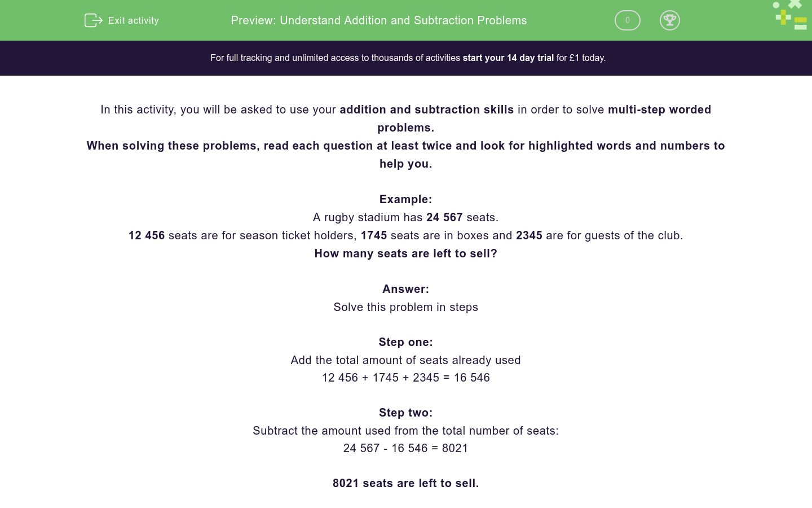Image resolution: width=812 pixels, height=508 pixels.
Task: Click the sum equation equalling 16 546
Action: 405,378
